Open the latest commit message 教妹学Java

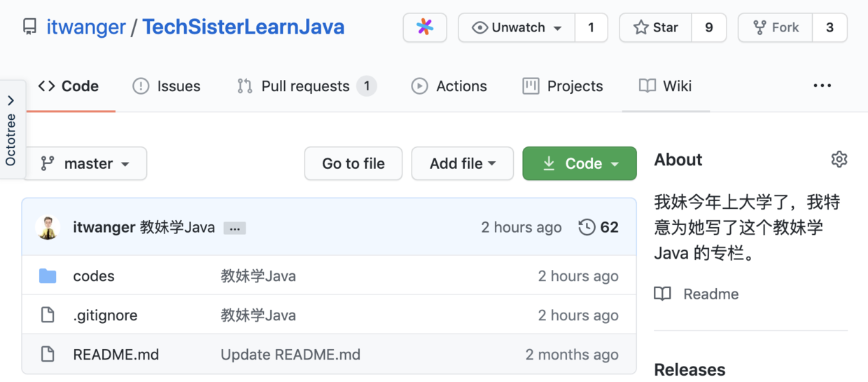(178, 227)
